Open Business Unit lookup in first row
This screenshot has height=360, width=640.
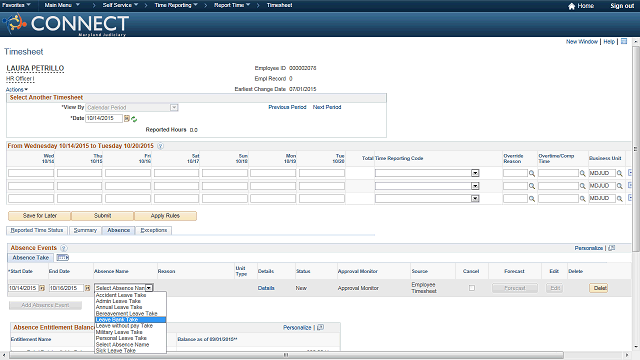pos(620,173)
